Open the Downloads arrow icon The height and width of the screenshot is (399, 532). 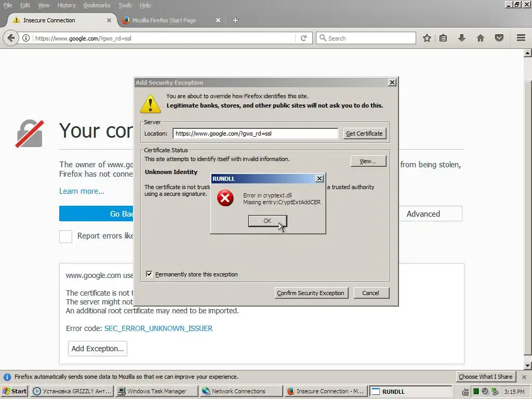tap(461, 38)
